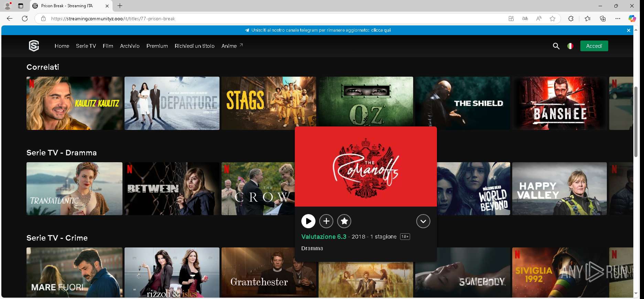This screenshot has width=644, height=299.
Task: Open the favorites list icon in the toolbar
Action: tap(588, 19)
